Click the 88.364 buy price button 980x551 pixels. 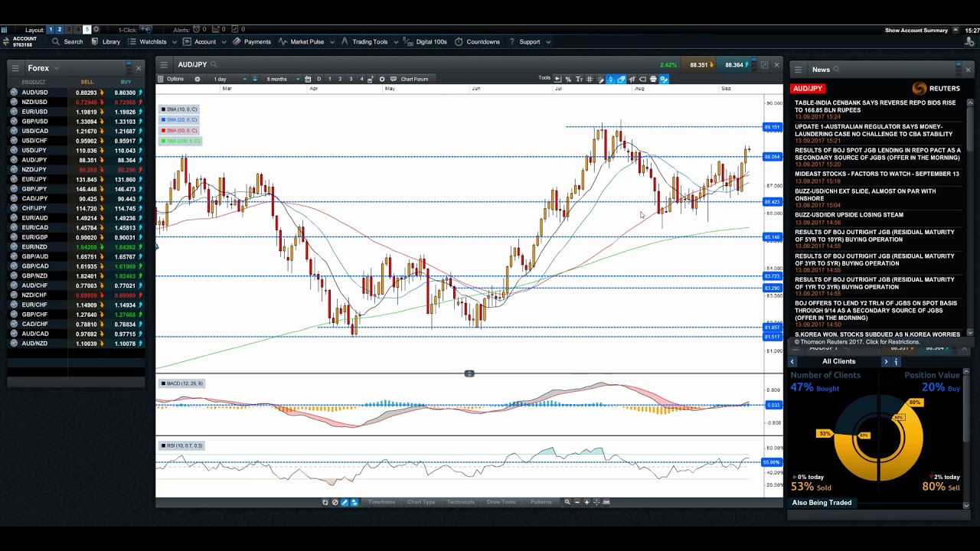[x=733, y=65]
